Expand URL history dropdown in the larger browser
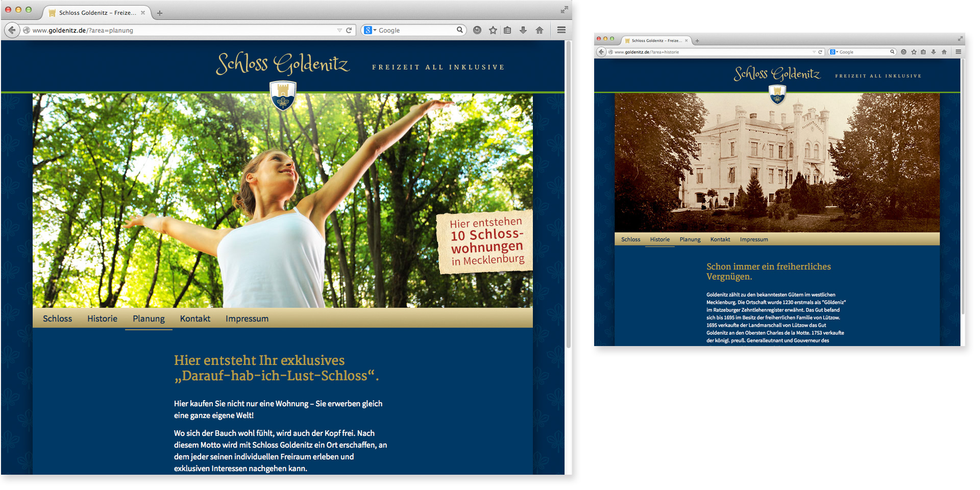 click(339, 30)
